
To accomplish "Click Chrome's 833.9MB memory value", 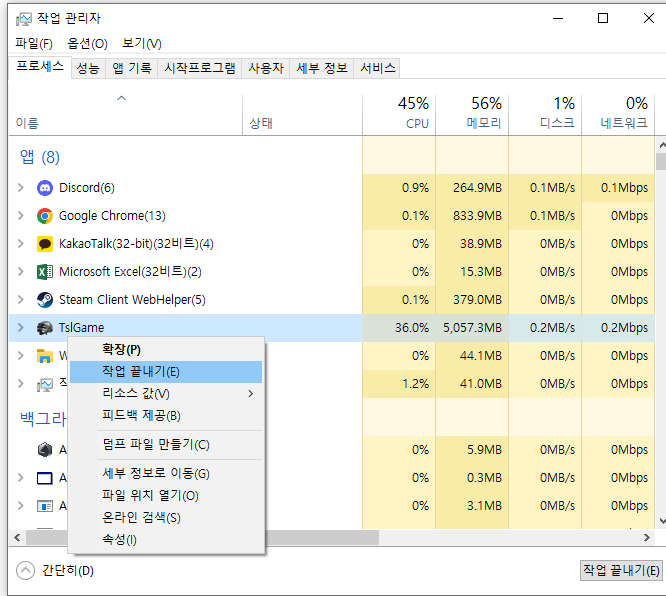I will pyautogui.click(x=477, y=216).
